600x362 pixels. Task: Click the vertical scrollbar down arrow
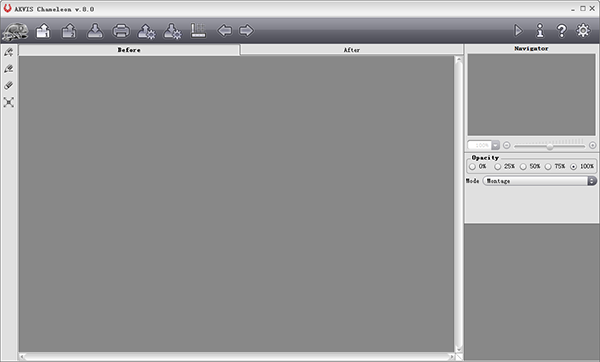[x=458, y=349]
